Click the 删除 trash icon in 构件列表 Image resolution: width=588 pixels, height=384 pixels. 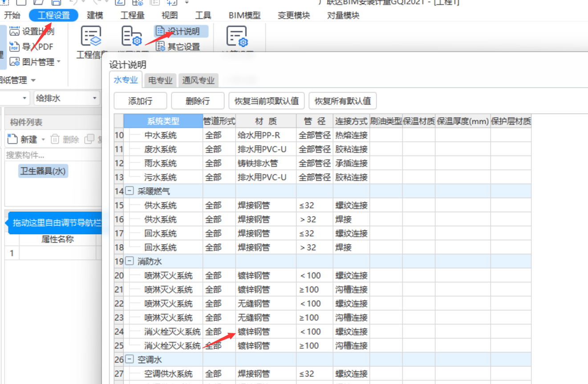pos(55,139)
